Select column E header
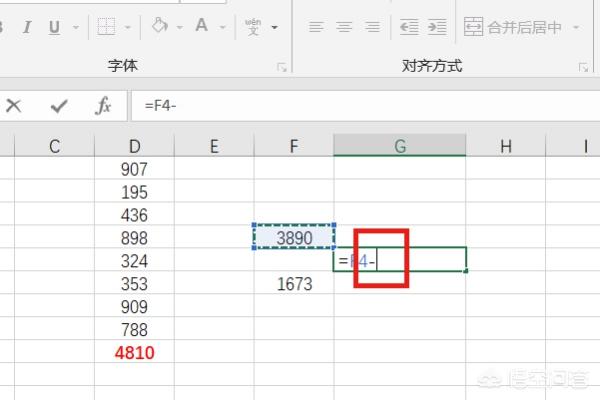The image size is (600, 400). click(x=214, y=146)
